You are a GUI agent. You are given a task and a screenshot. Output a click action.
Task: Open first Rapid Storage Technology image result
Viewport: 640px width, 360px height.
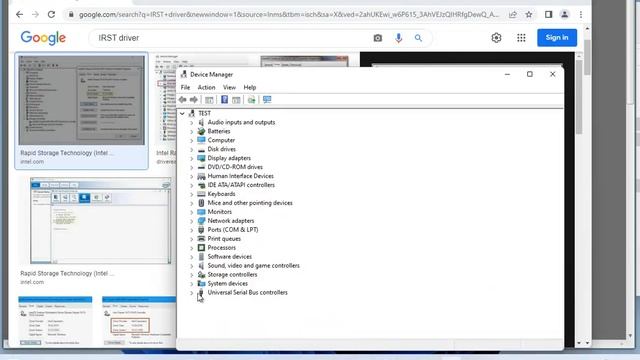81,100
